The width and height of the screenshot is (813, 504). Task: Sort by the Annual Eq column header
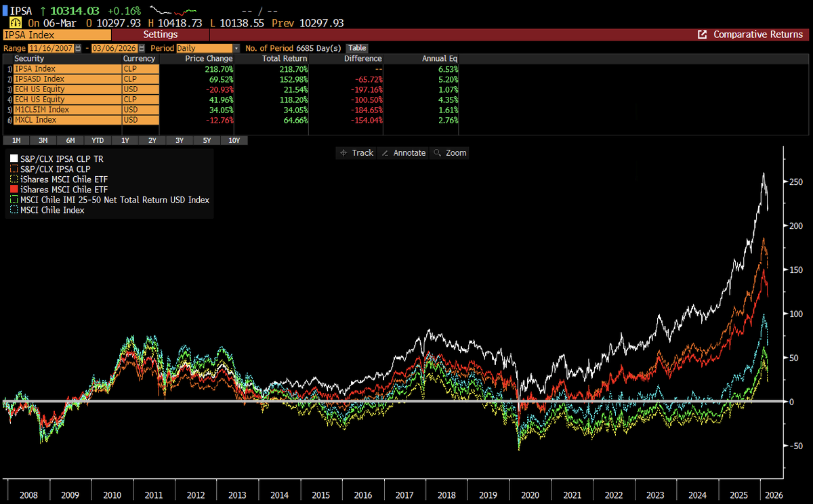440,59
